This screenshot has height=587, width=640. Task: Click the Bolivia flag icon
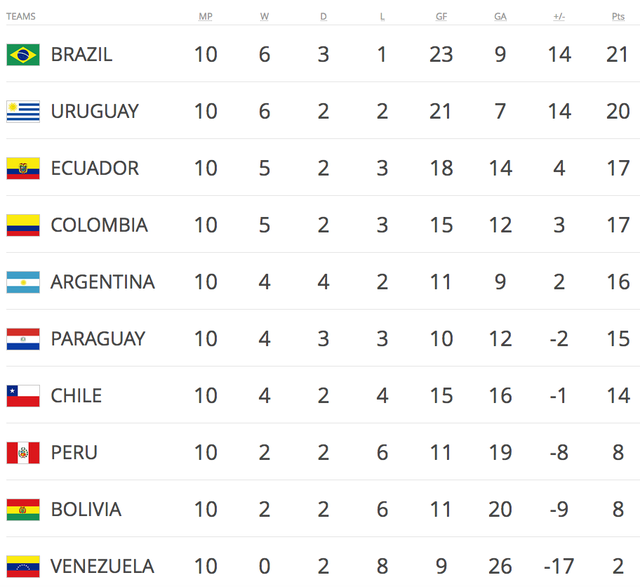[x=23, y=509]
